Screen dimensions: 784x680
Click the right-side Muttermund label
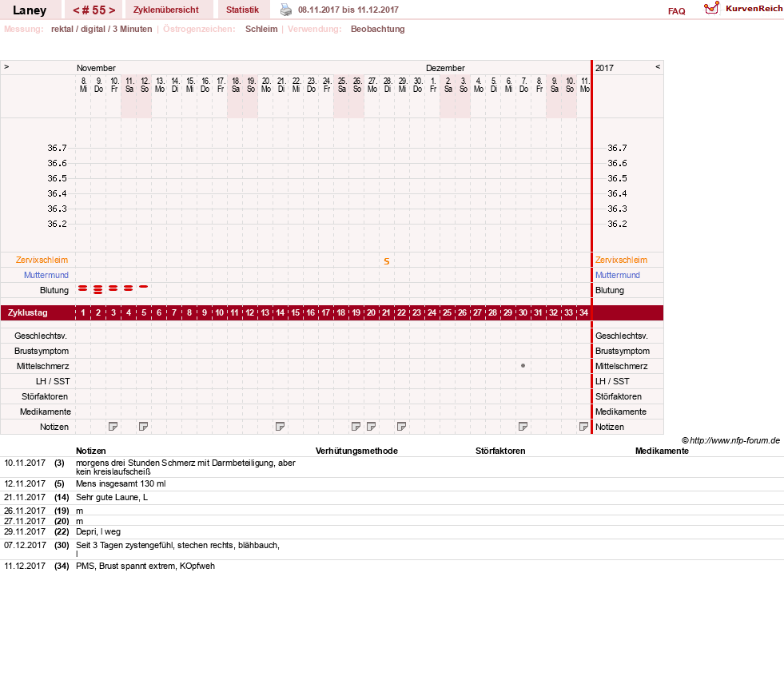[x=618, y=275]
